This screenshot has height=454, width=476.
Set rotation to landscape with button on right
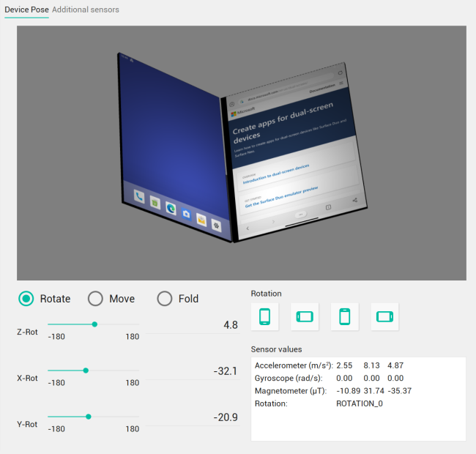click(384, 316)
